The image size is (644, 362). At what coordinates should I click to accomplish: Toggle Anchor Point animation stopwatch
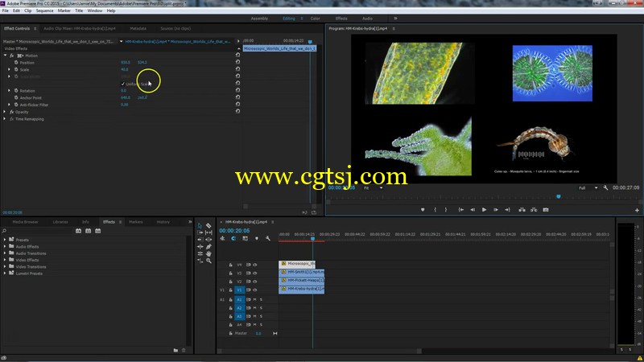(x=16, y=97)
